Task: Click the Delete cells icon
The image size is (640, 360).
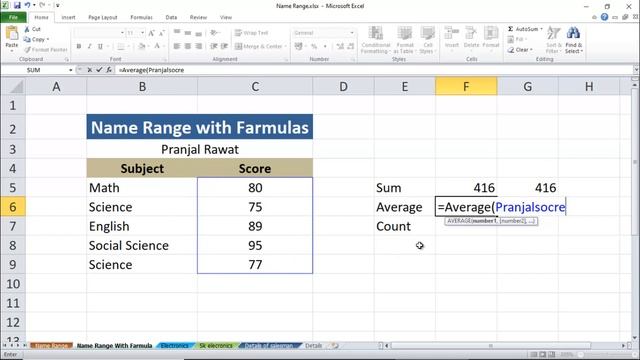Action: pos(471,33)
